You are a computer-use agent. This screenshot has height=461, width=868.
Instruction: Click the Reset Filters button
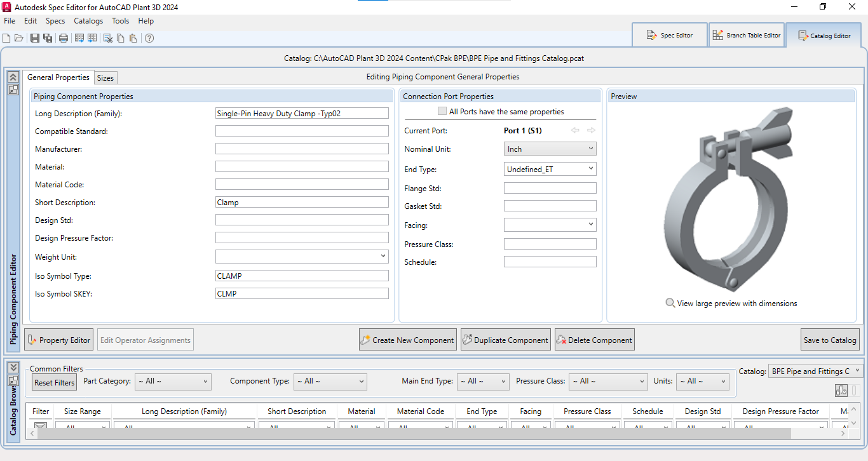point(55,382)
